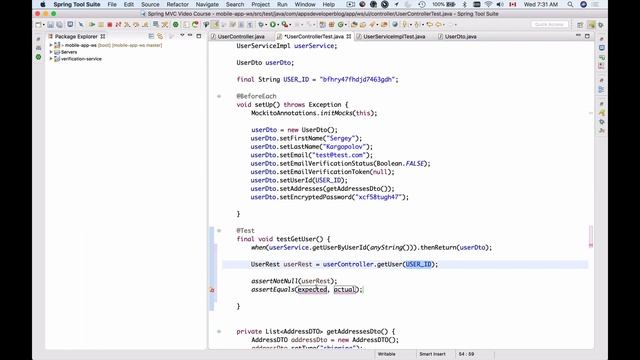Open the Debug button dropdown arrow
The image size is (640, 360).
coord(267,25)
